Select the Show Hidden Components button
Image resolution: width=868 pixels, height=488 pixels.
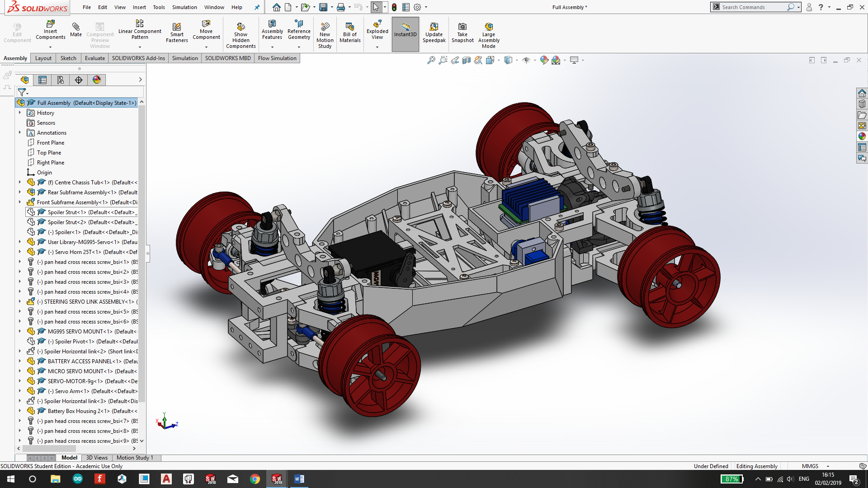pos(240,34)
